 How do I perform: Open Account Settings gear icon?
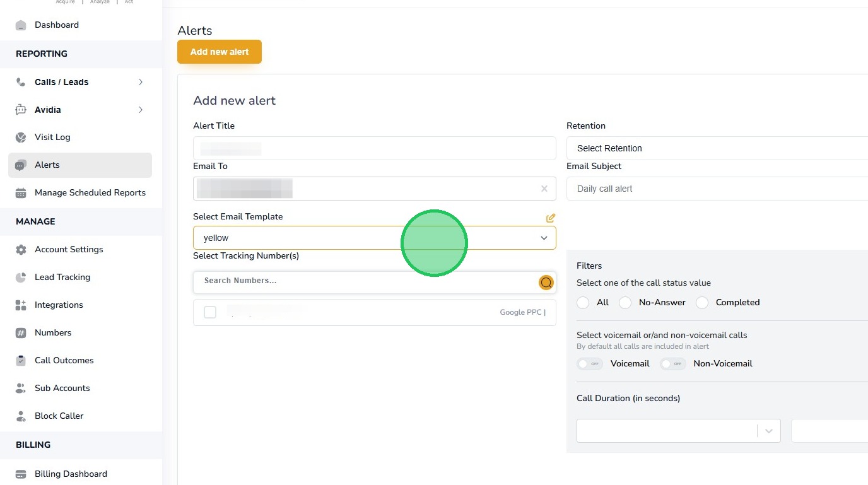pyautogui.click(x=21, y=250)
